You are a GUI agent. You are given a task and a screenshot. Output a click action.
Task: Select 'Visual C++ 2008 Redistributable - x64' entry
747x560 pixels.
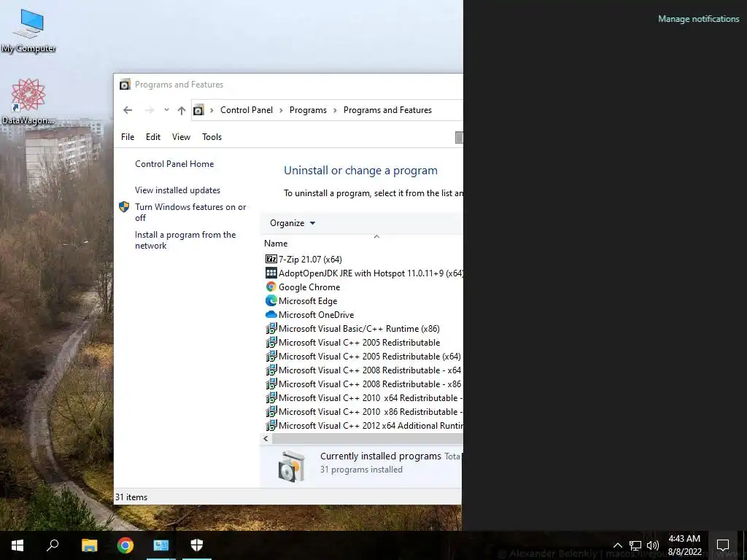pos(370,370)
